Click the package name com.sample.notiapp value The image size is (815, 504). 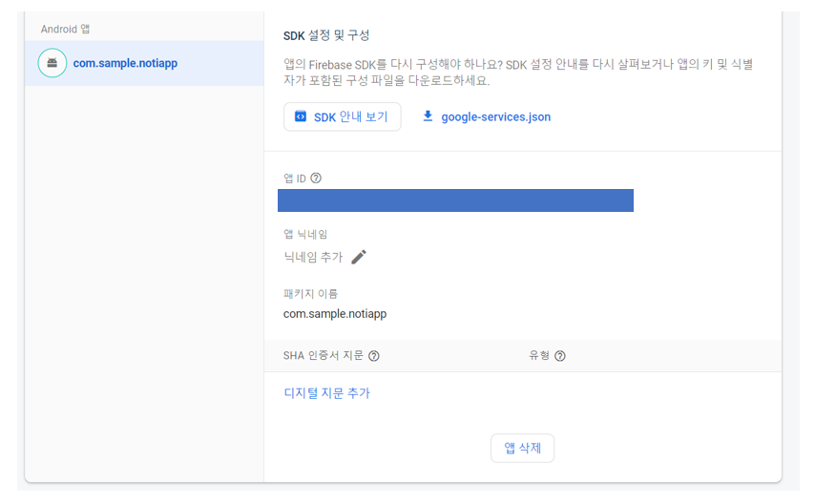click(335, 314)
